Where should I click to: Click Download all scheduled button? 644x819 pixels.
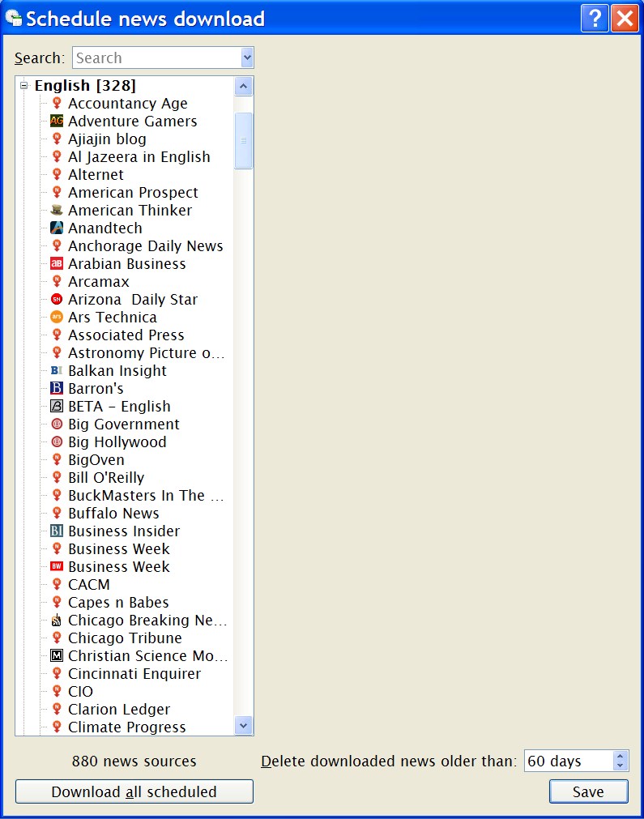tap(134, 791)
